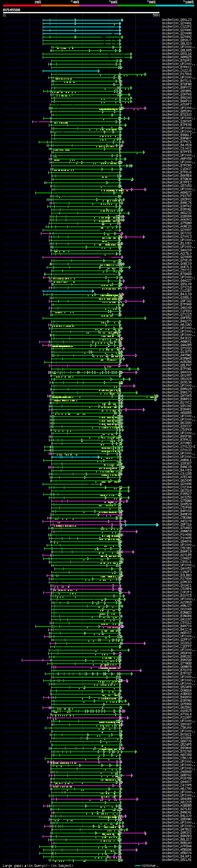The width and height of the screenshot is (197, 868).
Task: Select hit label UniRef100_Q8S8J7
Action: tap(177, 40)
